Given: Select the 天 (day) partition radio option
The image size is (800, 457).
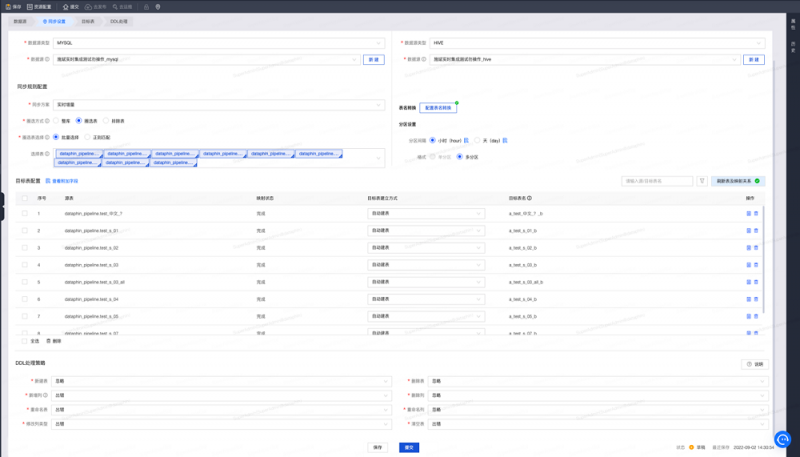Looking at the screenshot, I should point(477,141).
